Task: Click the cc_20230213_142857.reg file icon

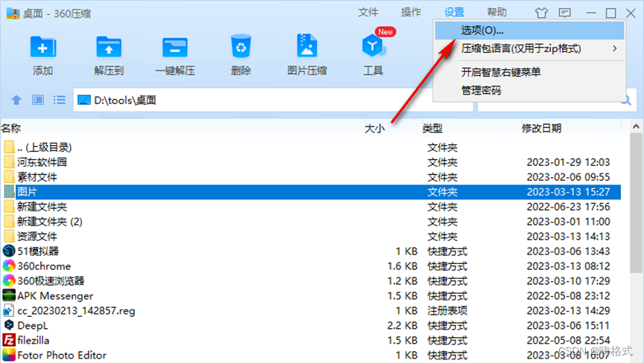Action: click(9, 310)
